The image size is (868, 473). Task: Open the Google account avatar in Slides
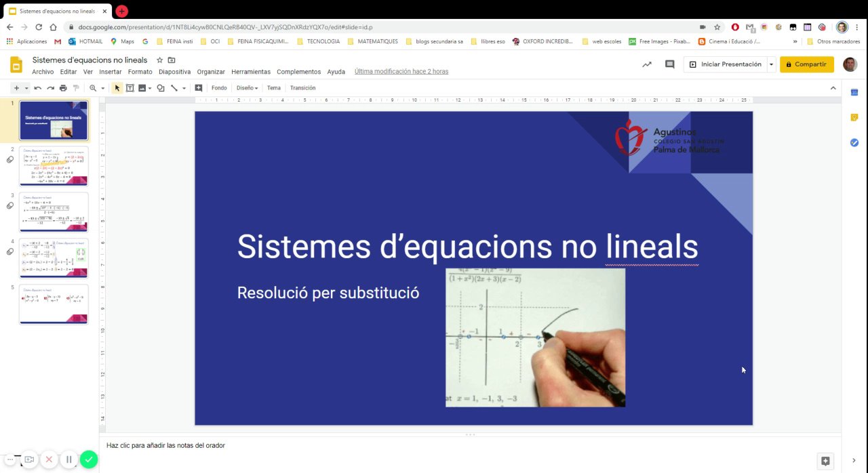point(850,64)
